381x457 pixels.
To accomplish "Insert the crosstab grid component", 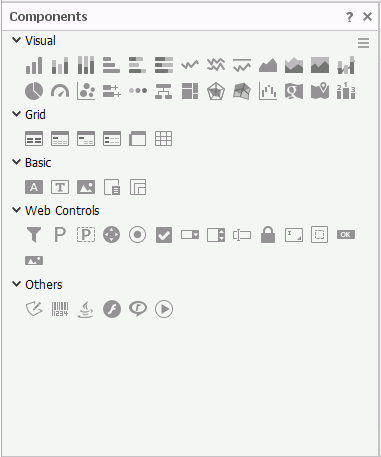I will coord(164,139).
